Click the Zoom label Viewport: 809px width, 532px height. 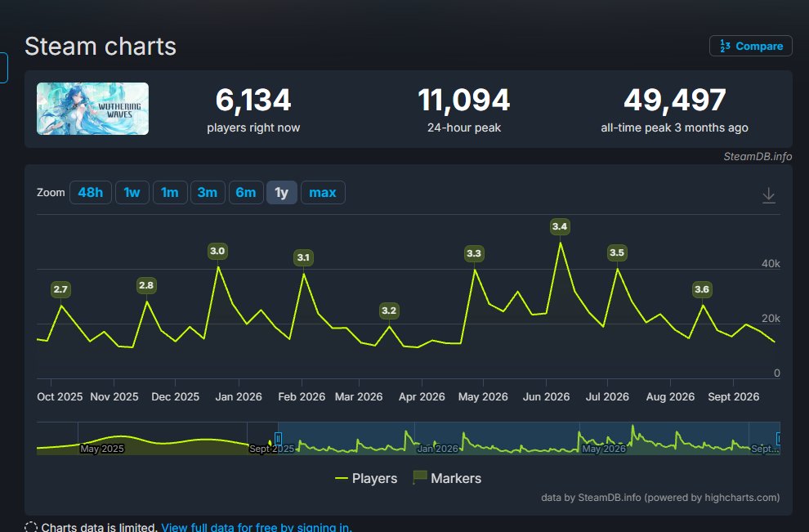point(51,193)
